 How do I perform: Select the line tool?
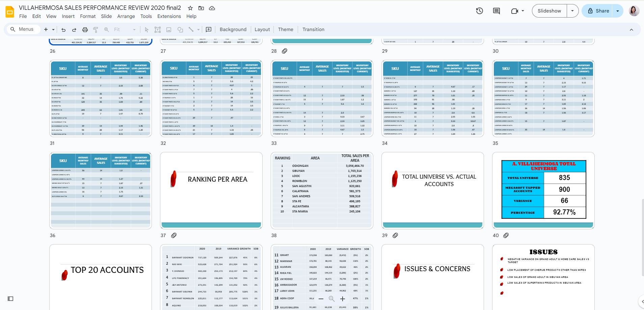(191, 29)
